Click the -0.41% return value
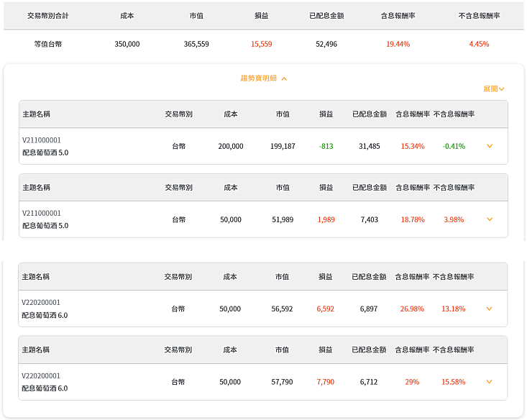 pyautogui.click(x=454, y=146)
